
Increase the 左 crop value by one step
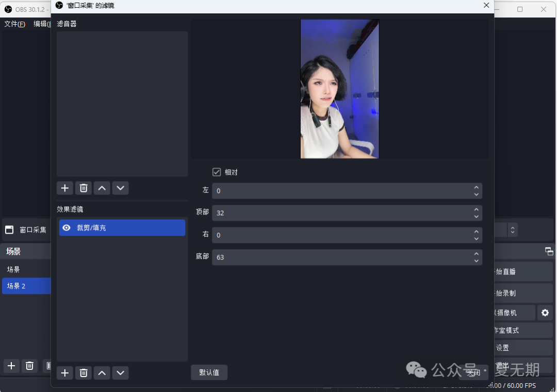(x=477, y=187)
